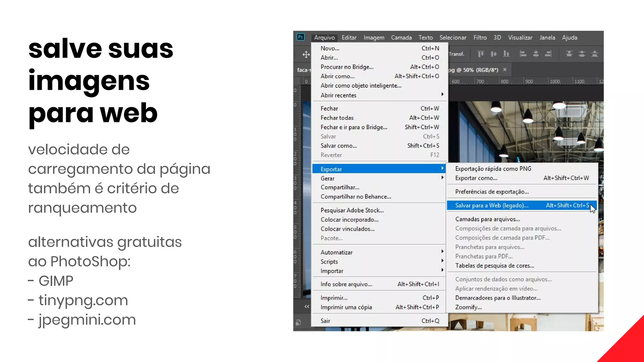Screen dimensions: 644x362
Task: Click align right edges icon
Action: pyautogui.click(x=548, y=54)
